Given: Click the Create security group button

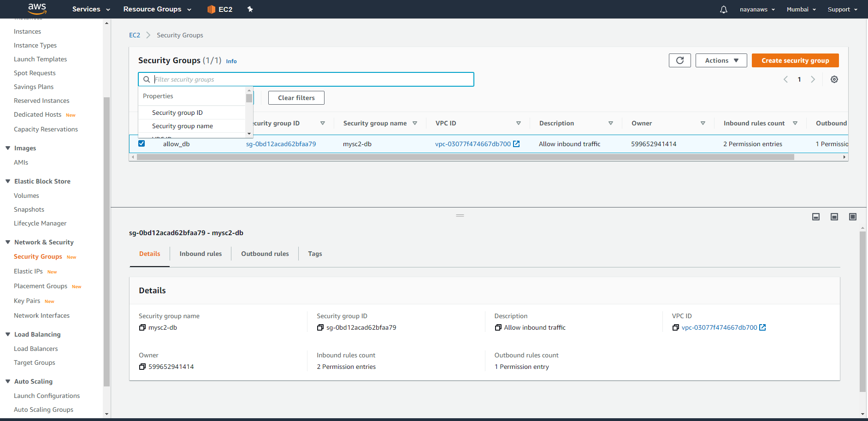Looking at the screenshot, I should (795, 60).
